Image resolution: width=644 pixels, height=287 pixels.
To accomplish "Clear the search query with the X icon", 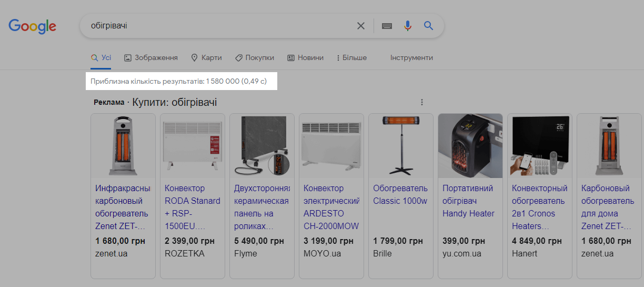I will [x=361, y=26].
